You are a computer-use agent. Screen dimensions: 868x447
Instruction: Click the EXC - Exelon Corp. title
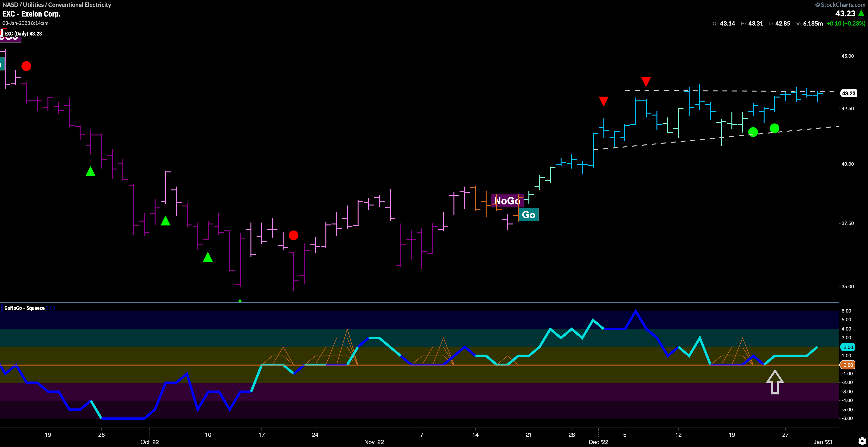pos(32,14)
